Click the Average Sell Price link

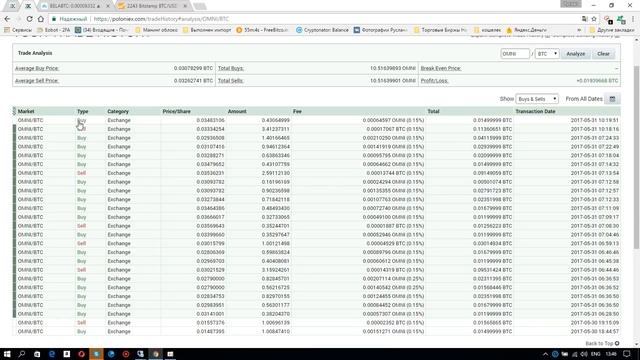37,80
